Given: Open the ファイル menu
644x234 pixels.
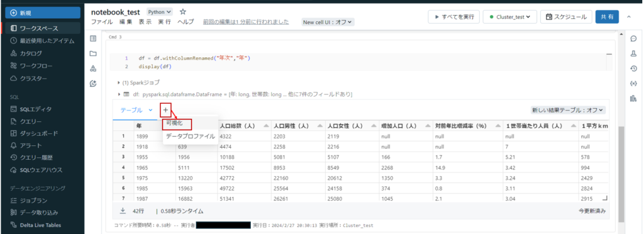Looking at the screenshot, I should coord(103,22).
